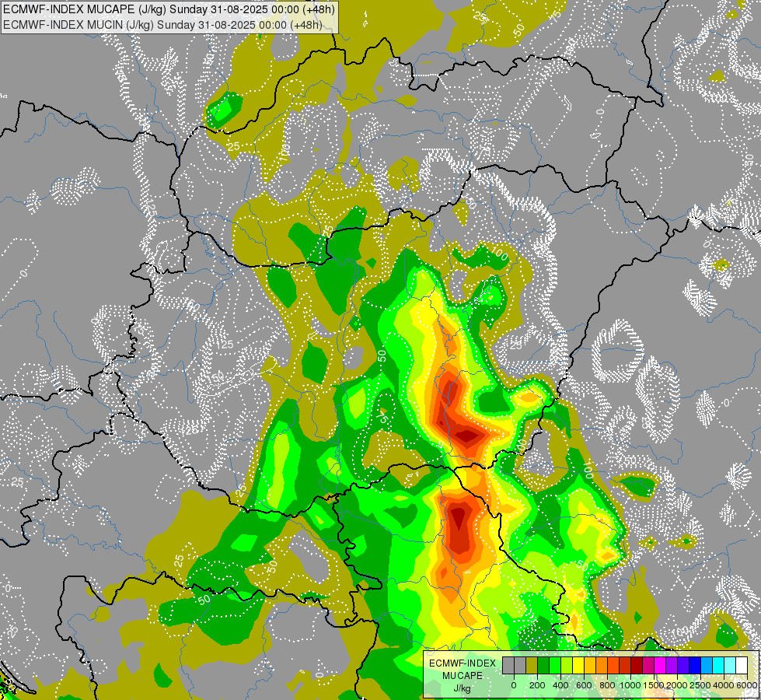
Task: Click the '150' contour label near the lake
Action: coord(217,376)
